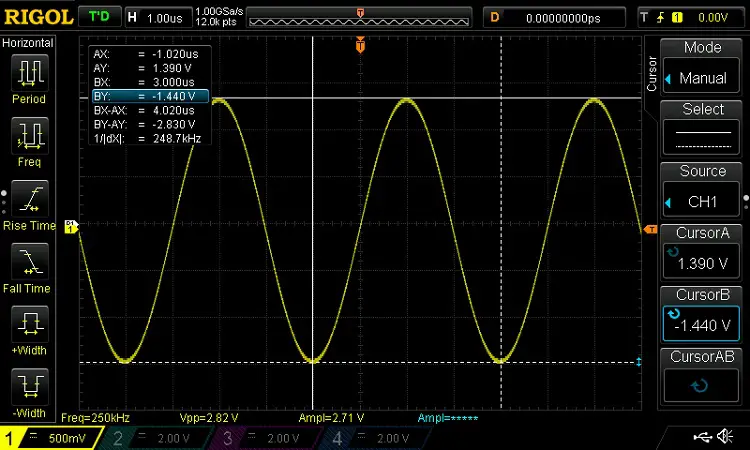The image size is (750, 450).
Task: Click the Ampl=2.71 V measurement result
Action: pyautogui.click(x=331, y=418)
